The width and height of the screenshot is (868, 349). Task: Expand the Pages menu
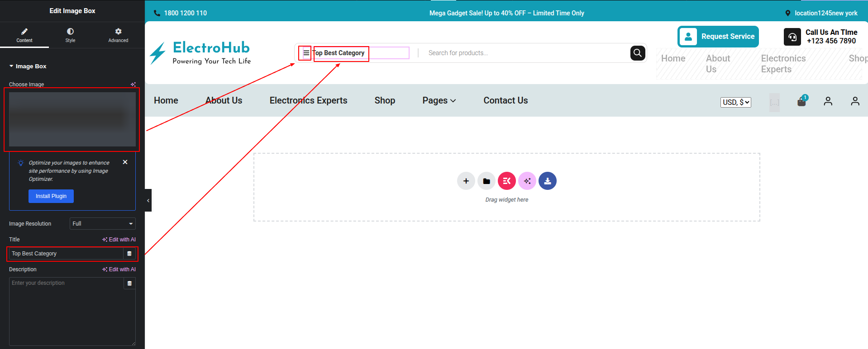(x=439, y=100)
